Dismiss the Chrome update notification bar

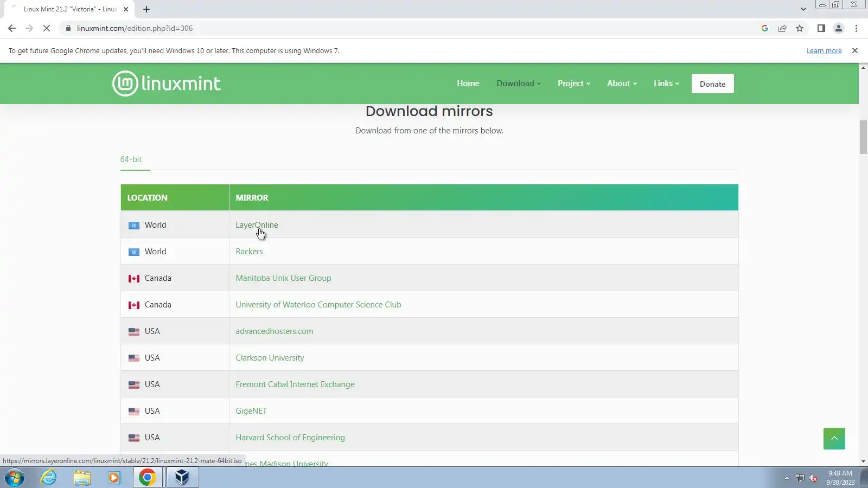click(x=855, y=50)
